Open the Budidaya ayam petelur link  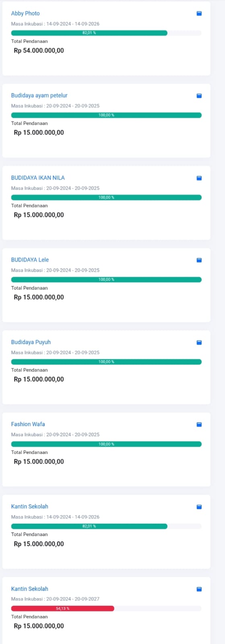pos(39,95)
